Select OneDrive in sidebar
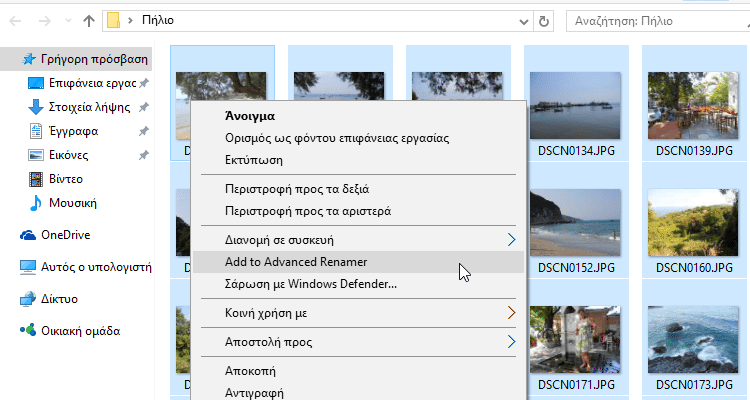 click(x=66, y=235)
